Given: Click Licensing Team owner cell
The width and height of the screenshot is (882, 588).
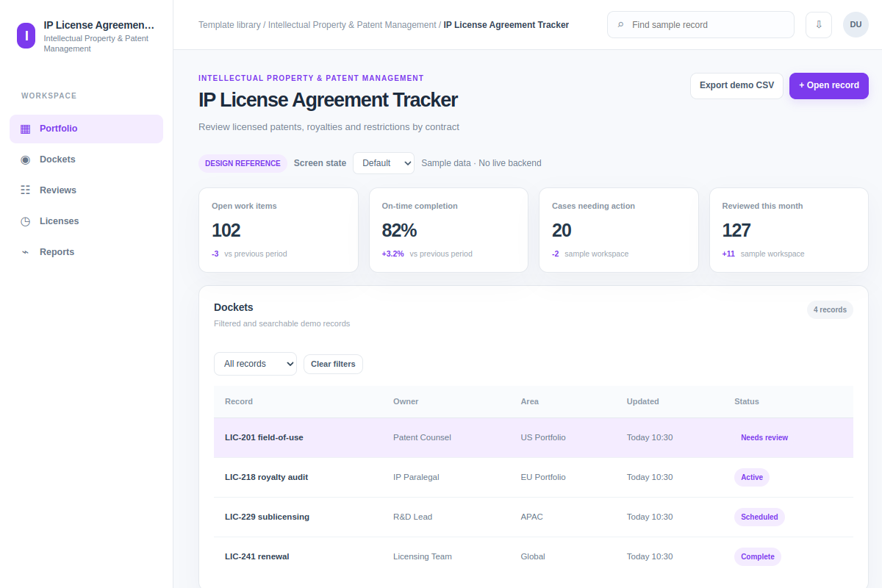Looking at the screenshot, I should (x=423, y=556).
